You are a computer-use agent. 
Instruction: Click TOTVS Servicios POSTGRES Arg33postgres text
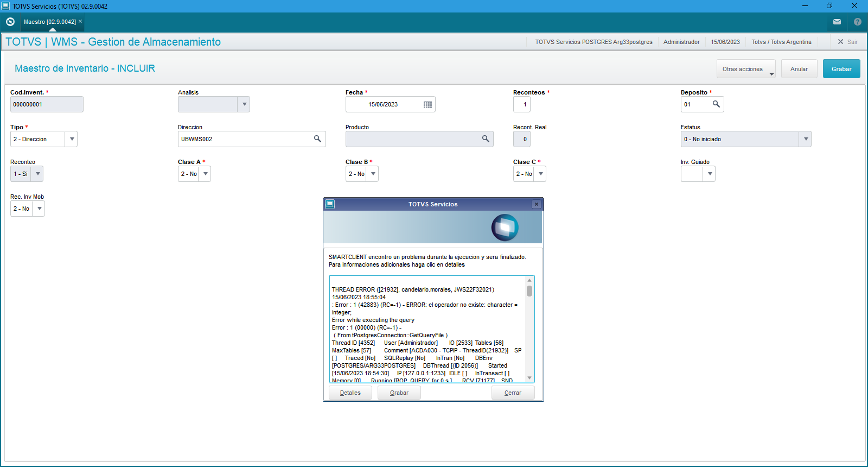pos(593,42)
